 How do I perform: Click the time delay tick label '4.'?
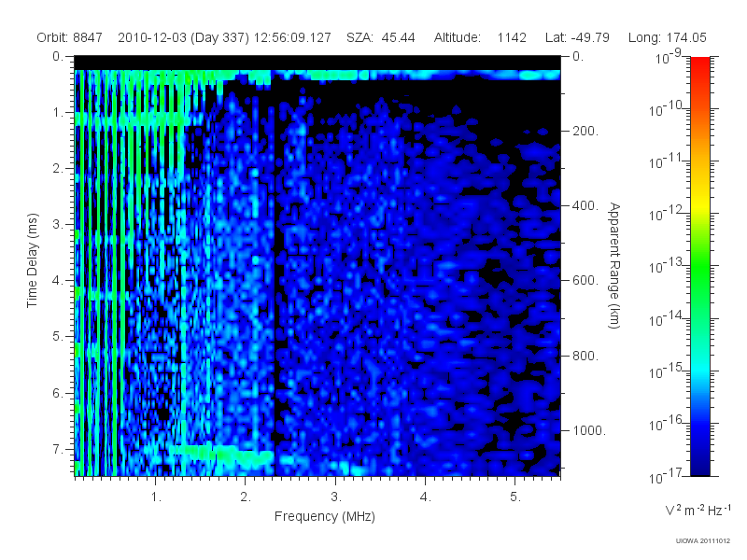pos(57,281)
